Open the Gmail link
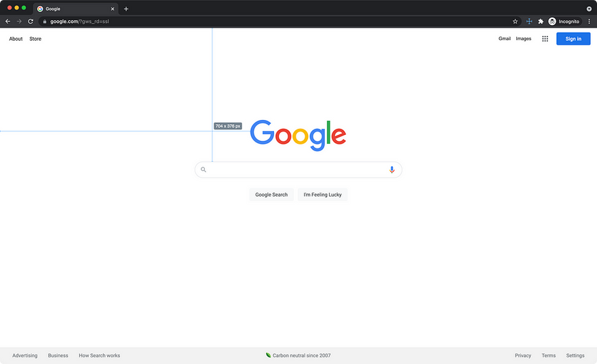 505,39
